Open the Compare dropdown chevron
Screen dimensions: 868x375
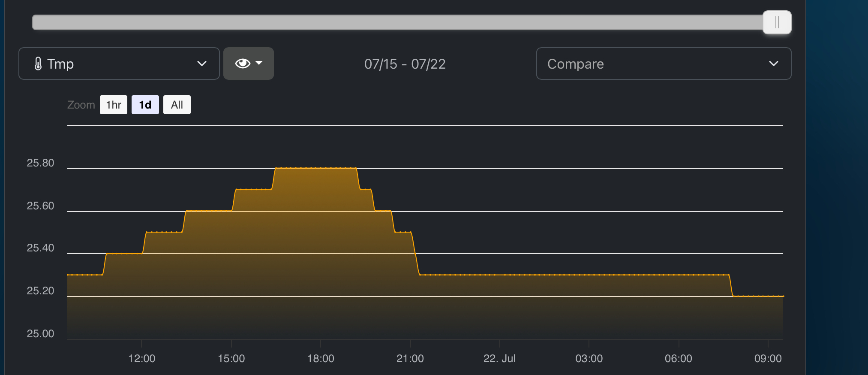(773, 64)
